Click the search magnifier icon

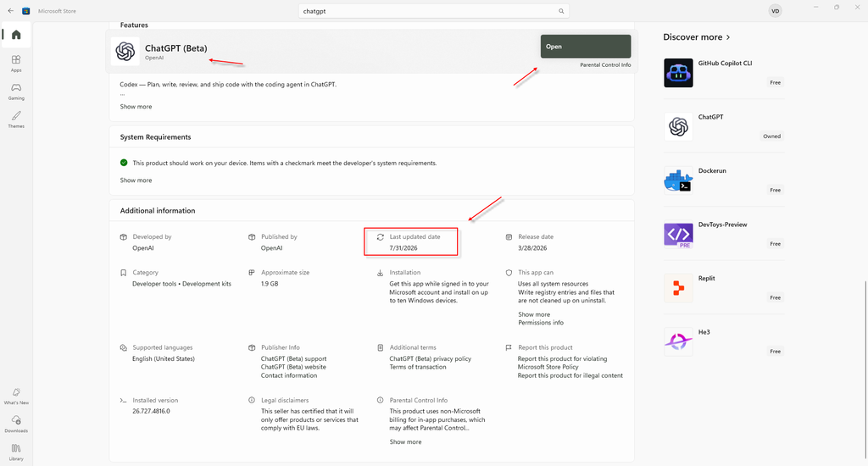[x=561, y=11]
